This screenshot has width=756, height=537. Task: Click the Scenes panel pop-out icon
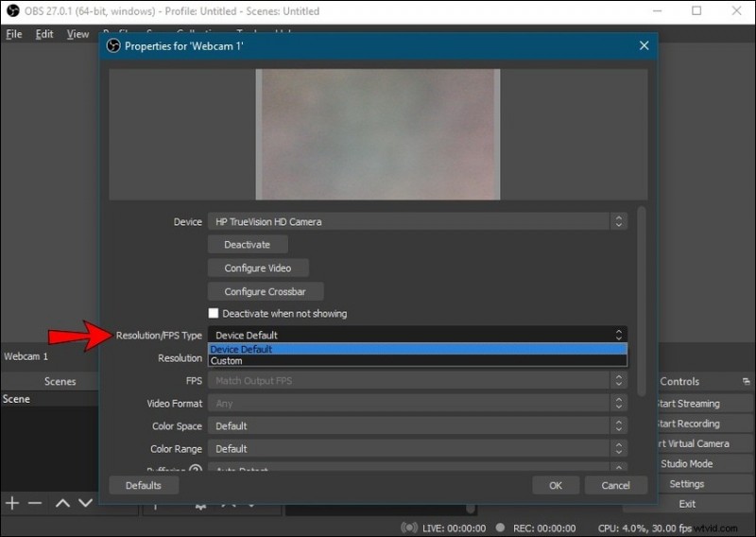tap(93, 382)
